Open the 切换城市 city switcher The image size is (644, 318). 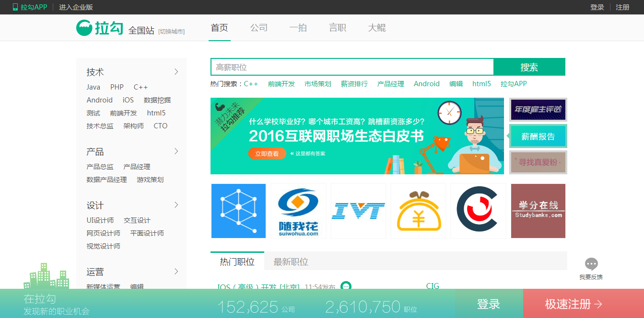[x=171, y=32]
